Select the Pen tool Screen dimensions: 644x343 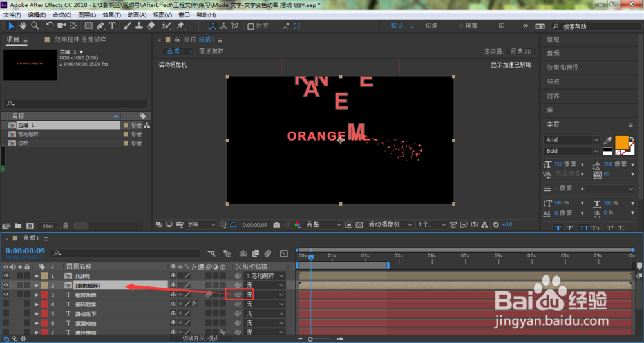click(x=100, y=26)
